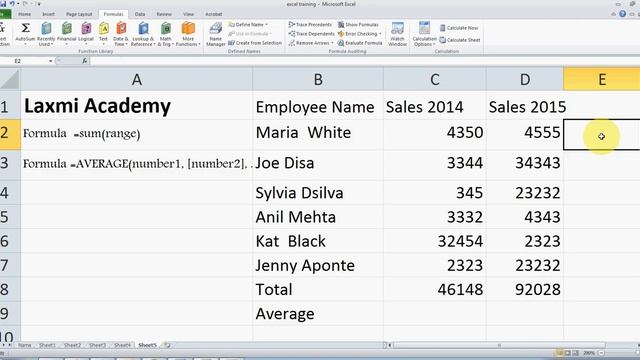Select the column C header
Image resolution: width=640 pixels, height=360 pixels.
435,79
